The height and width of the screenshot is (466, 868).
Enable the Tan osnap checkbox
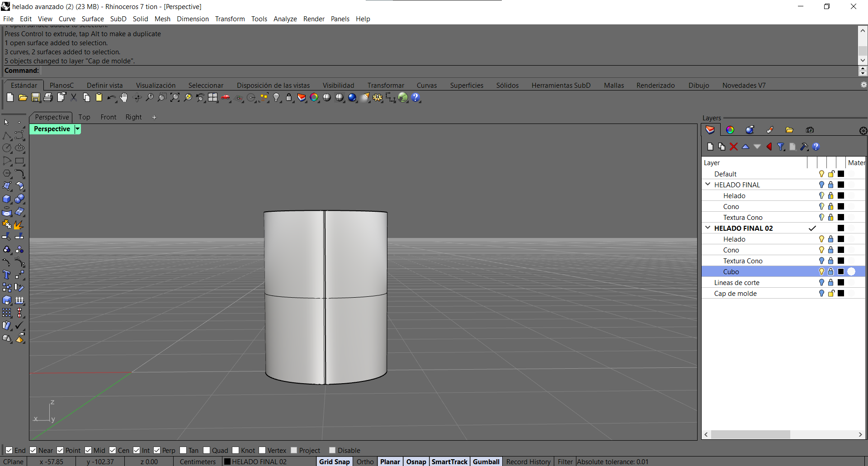(183, 450)
